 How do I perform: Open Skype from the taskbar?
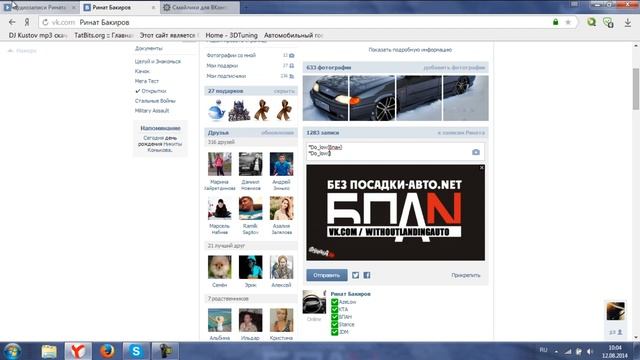tap(136, 351)
